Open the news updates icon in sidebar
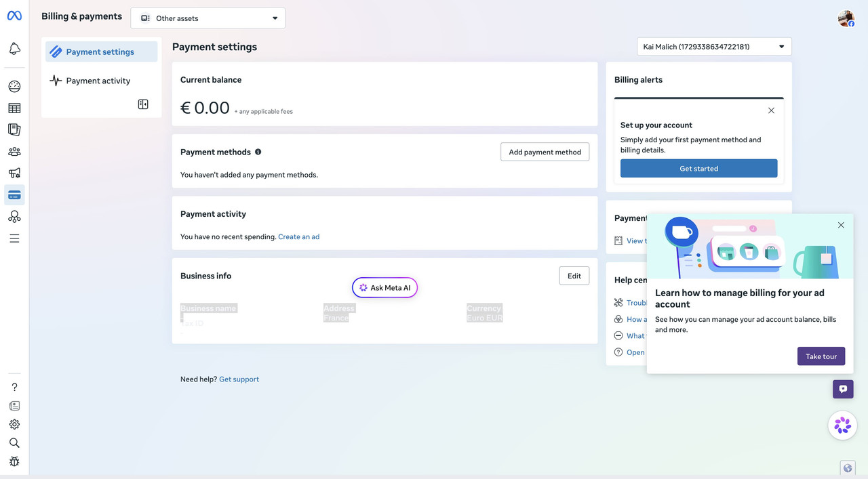Viewport: 868px width, 479px height. 14,406
